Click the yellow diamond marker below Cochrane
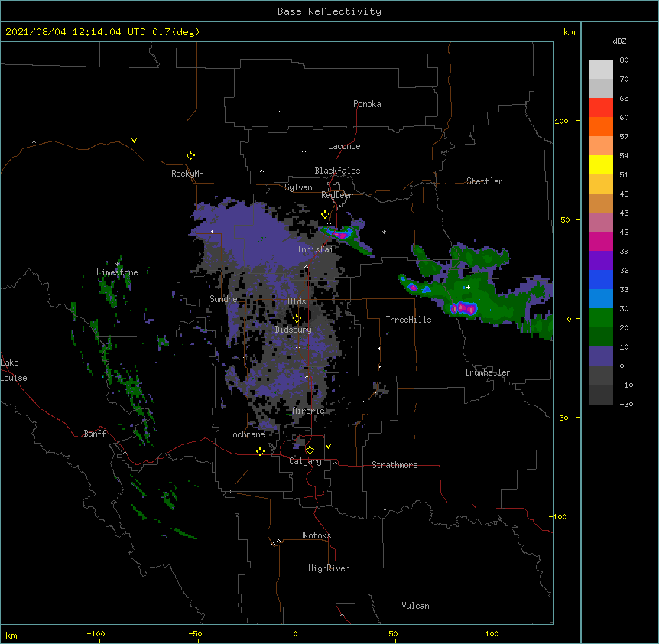Screen dimensions: 659x644 pyautogui.click(x=260, y=451)
